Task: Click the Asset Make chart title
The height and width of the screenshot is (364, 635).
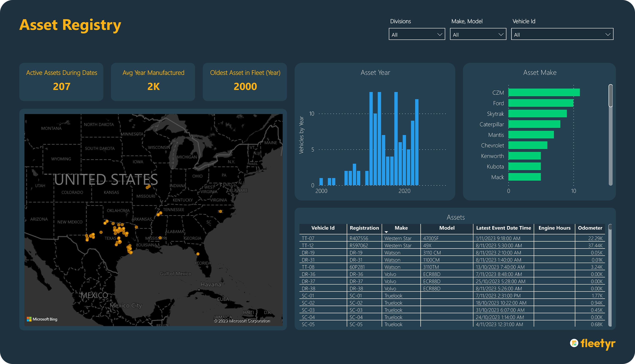Action: point(540,73)
